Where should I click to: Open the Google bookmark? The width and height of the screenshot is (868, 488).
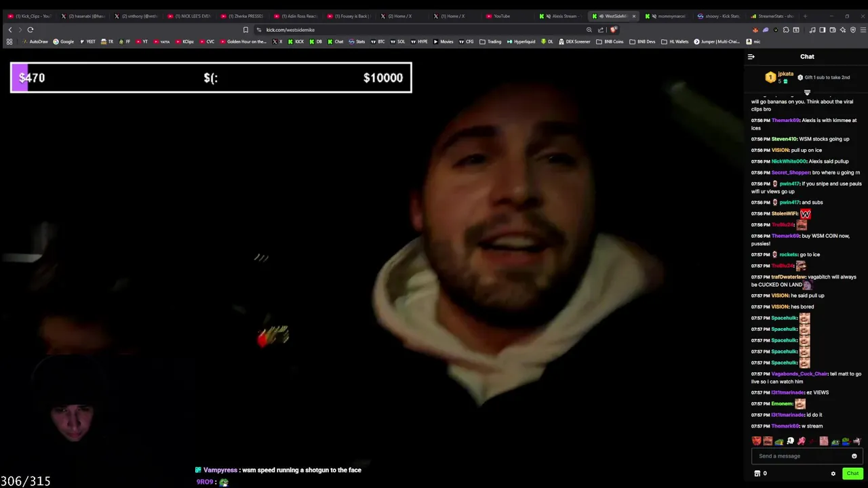click(x=64, y=41)
